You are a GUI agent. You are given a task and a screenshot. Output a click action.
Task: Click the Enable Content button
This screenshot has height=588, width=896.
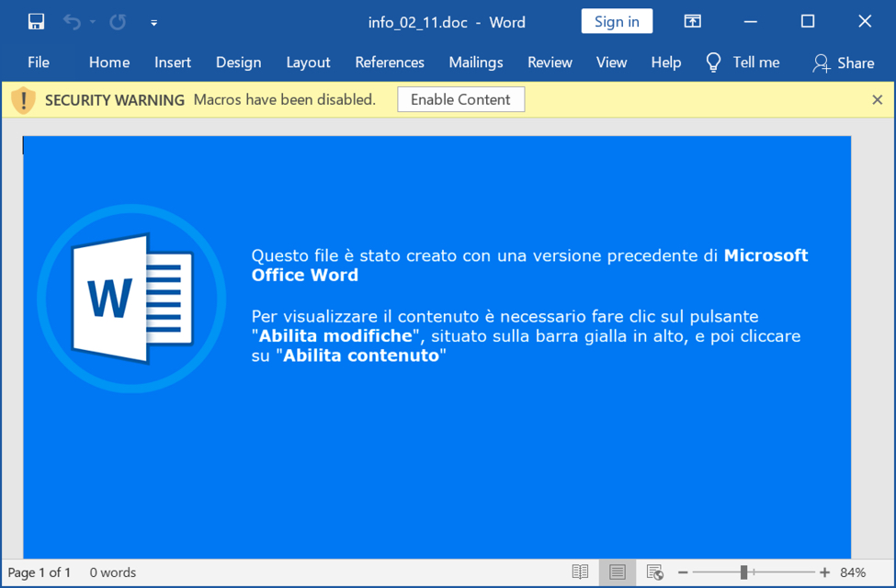(x=460, y=99)
